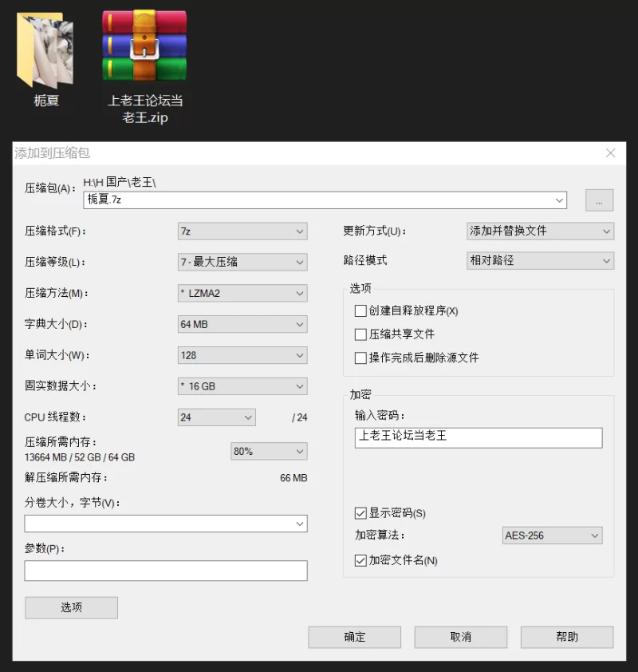Open the 路径模式 相对路径 dropdown
This screenshot has width=638, height=672.
(540, 260)
